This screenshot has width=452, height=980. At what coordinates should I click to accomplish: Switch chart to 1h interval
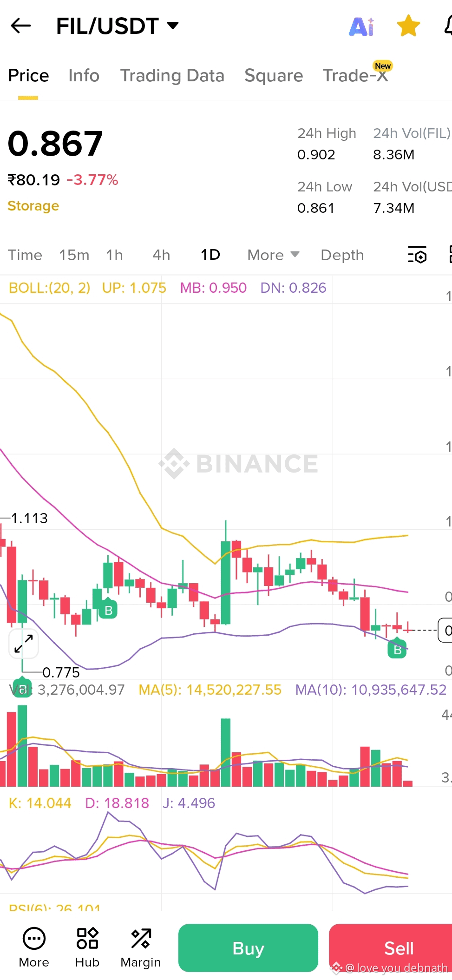click(114, 255)
